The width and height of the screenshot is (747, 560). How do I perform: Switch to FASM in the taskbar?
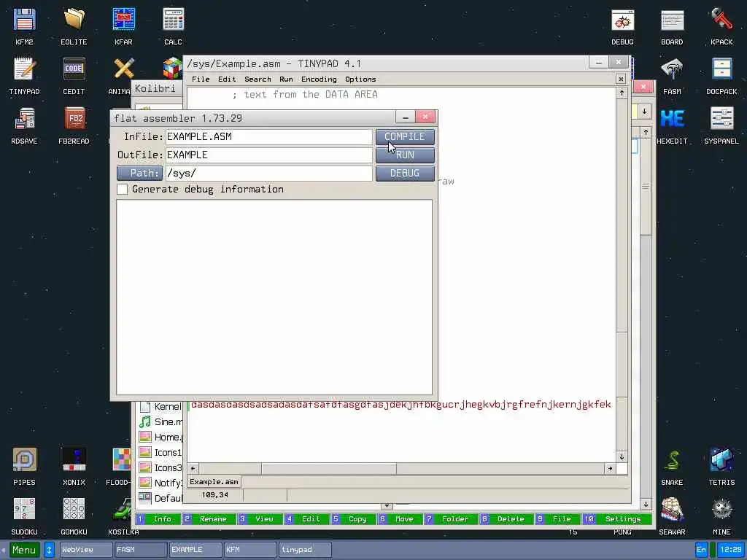[141, 550]
